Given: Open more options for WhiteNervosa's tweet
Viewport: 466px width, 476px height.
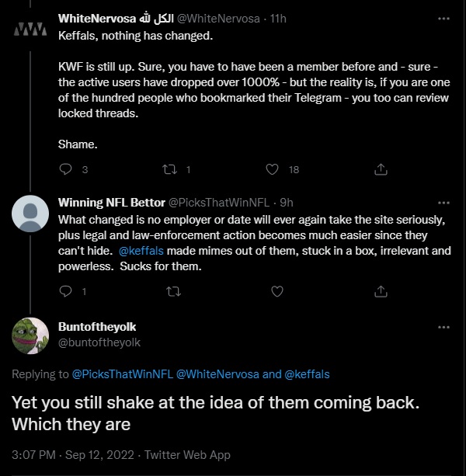Looking at the screenshot, I should tap(443, 19).
